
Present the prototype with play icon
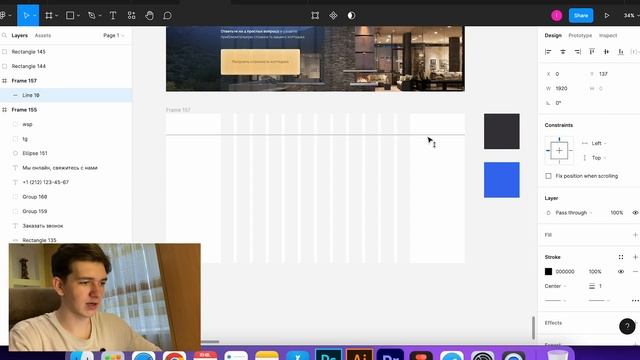[607, 16]
